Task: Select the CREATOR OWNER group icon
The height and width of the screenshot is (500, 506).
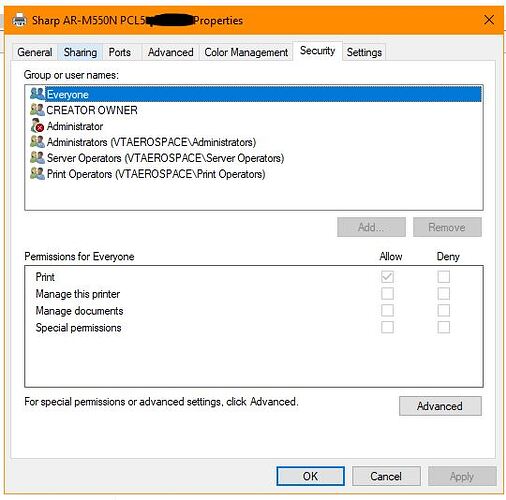Action: 37,110
